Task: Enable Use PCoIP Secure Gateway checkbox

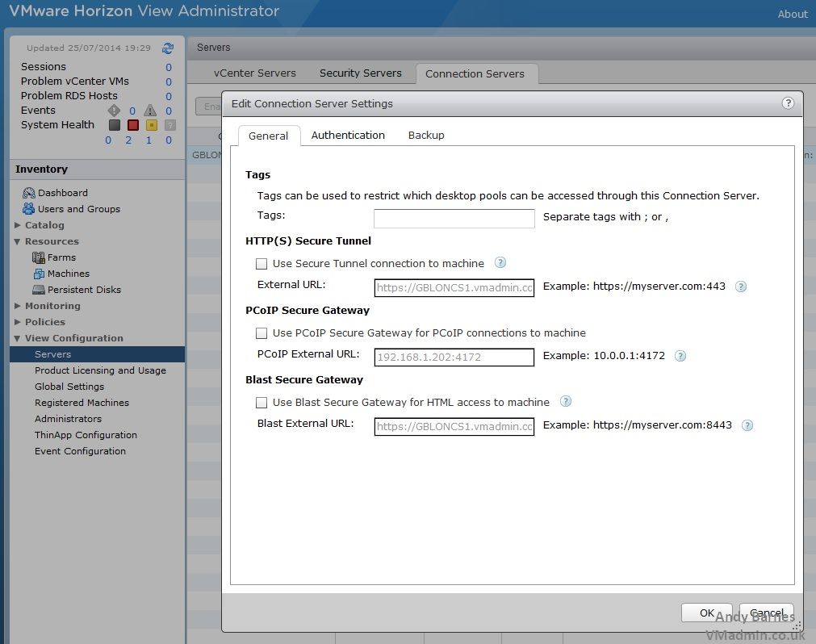Action: 262,333
